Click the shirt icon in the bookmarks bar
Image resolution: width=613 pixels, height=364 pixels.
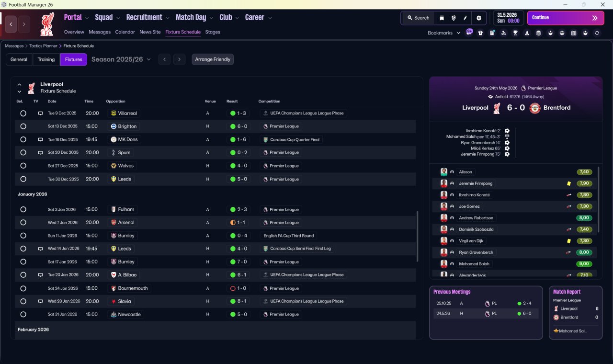pyautogui.click(x=480, y=33)
